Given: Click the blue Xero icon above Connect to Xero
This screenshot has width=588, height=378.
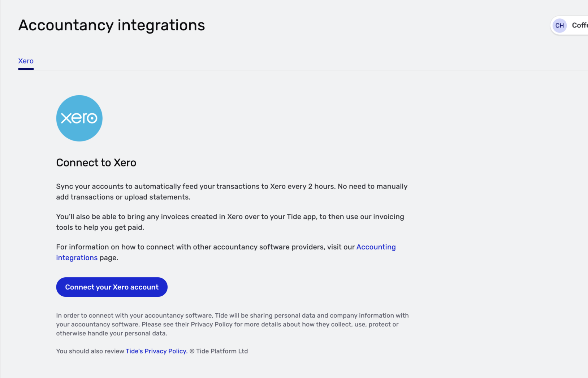Looking at the screenshot, I should click(x=79, y=118).
